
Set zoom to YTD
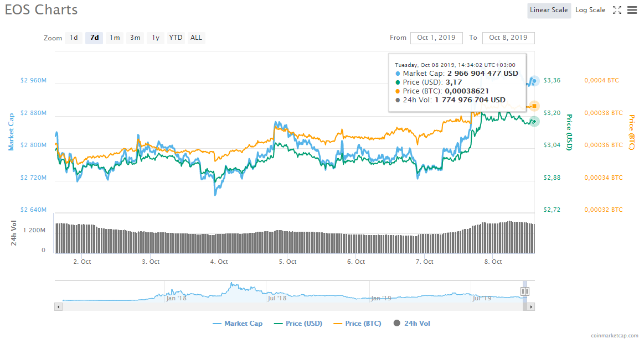click(x=176, y=38)
